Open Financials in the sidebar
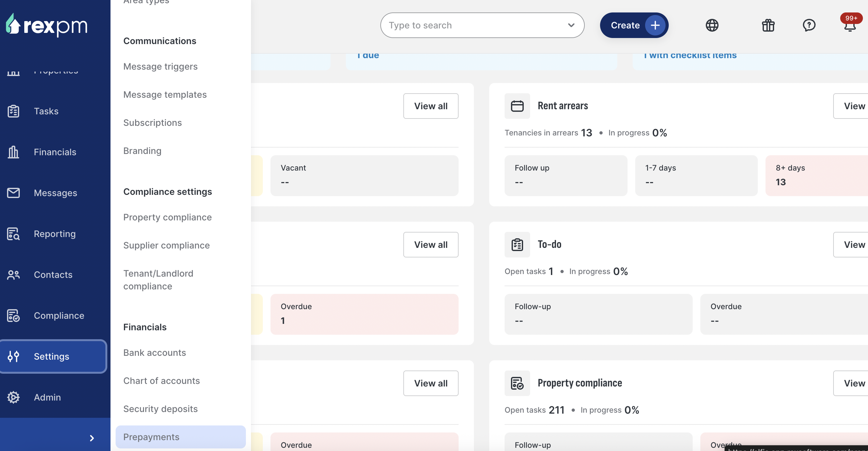 55,152
